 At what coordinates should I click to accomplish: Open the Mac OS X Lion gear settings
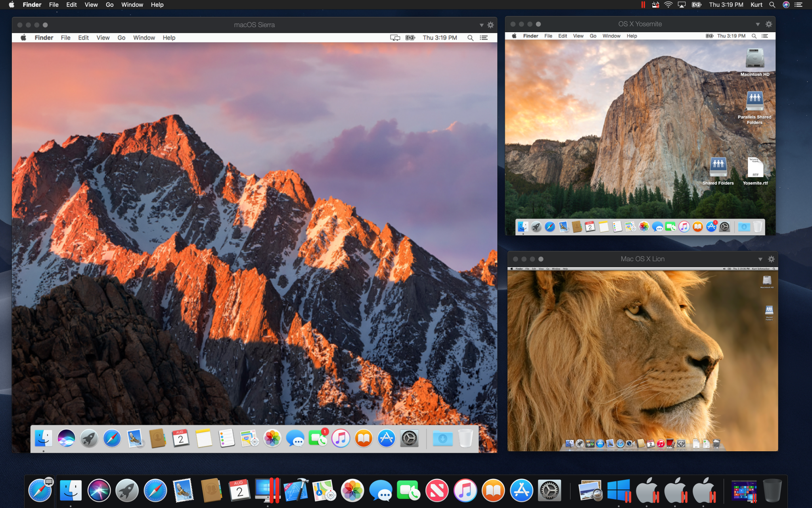771,259
